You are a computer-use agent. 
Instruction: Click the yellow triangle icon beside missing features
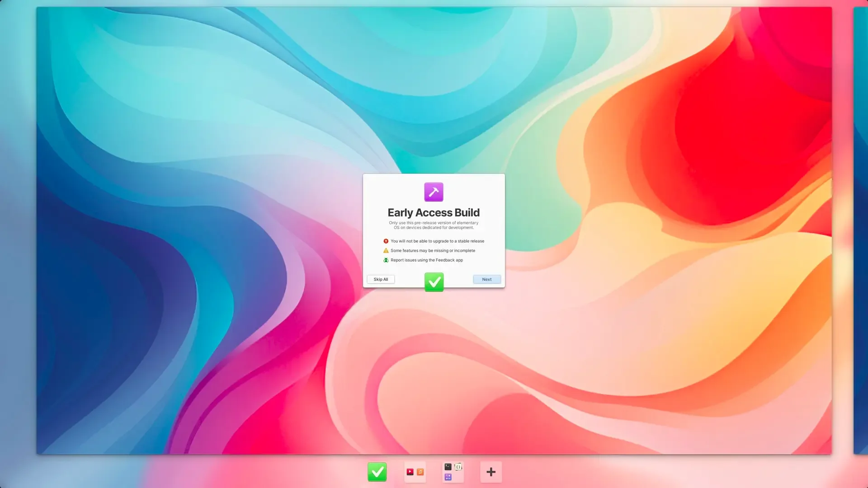click(x=386, y=250)
